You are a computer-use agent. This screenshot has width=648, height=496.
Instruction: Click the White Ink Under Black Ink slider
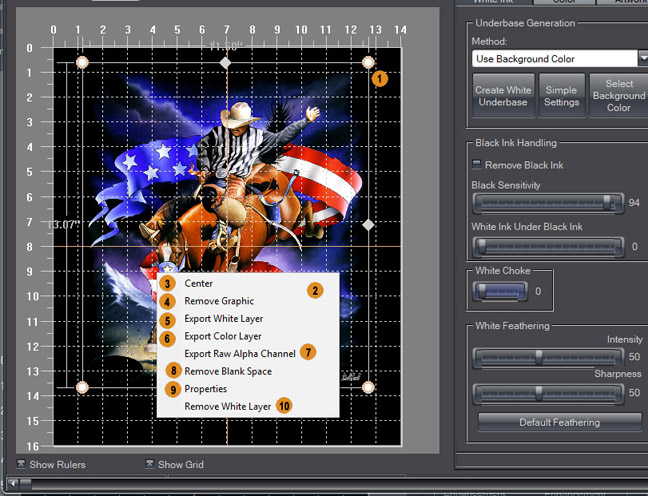(548, 247)
